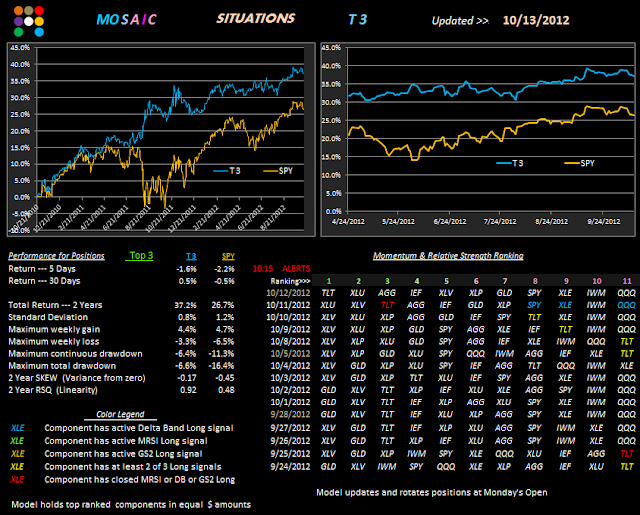
Task: Click the Maximum continuous drawdown label
Action: click(x=75, y=353)
